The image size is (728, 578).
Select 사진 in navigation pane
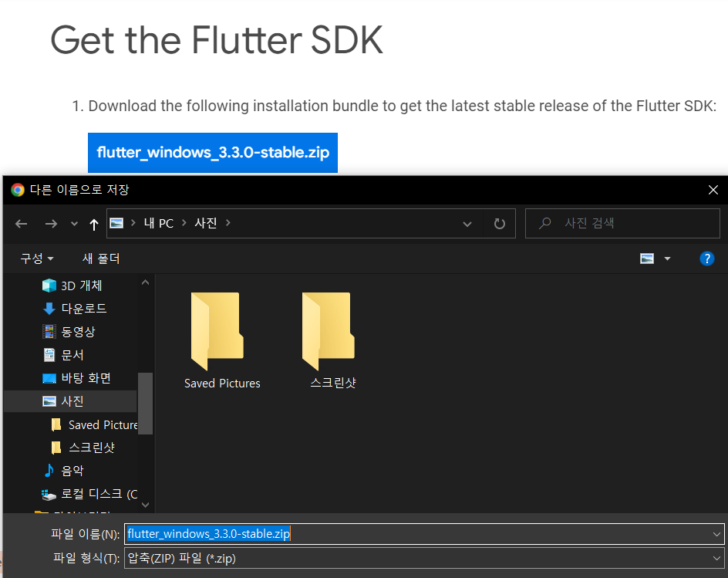[x=69, y=401]
